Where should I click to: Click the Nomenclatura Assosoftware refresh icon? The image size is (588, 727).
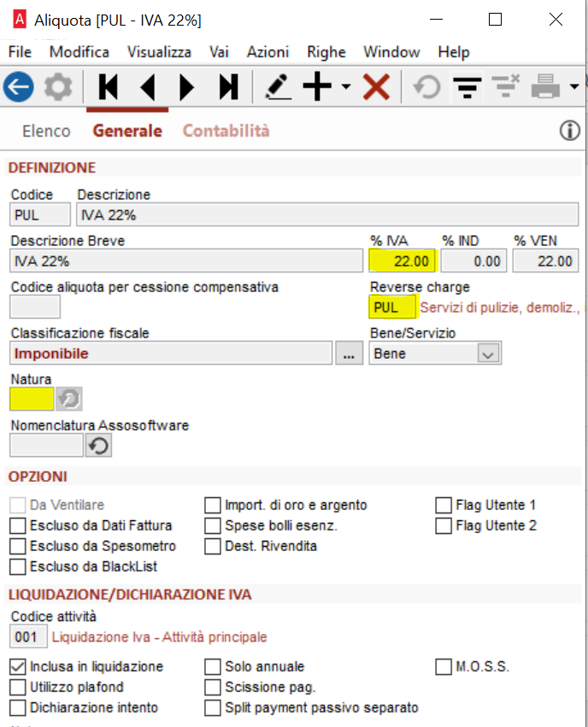pos(98,446)
